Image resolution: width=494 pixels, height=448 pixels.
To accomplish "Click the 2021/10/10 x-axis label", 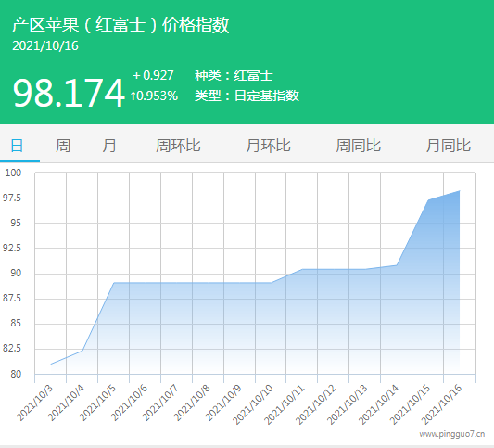I will (253, 404).
